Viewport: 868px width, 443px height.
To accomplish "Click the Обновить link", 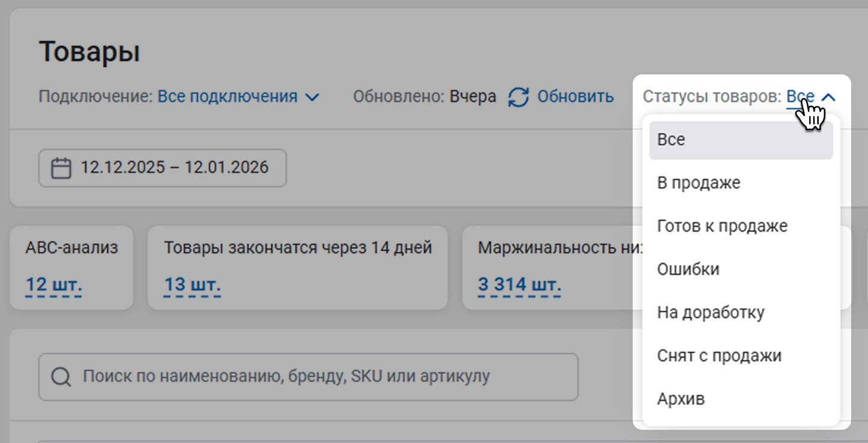I will click(575, 97).
